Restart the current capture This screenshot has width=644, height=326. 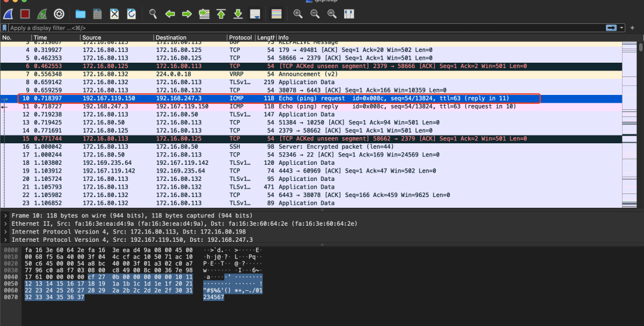42,13
